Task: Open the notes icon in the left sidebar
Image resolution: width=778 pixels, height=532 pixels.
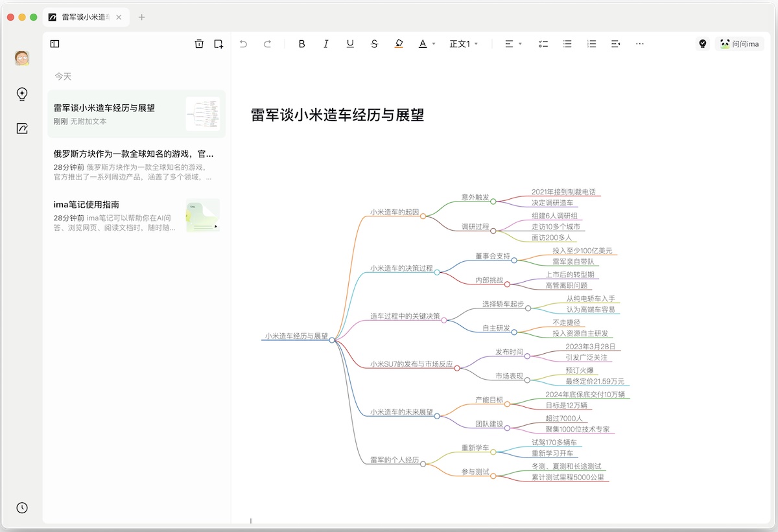Action: tap(22, 128)
